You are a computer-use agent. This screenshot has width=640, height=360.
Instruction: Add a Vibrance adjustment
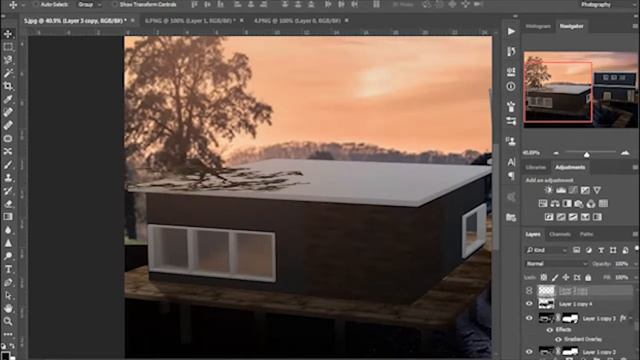click(597, 190)
